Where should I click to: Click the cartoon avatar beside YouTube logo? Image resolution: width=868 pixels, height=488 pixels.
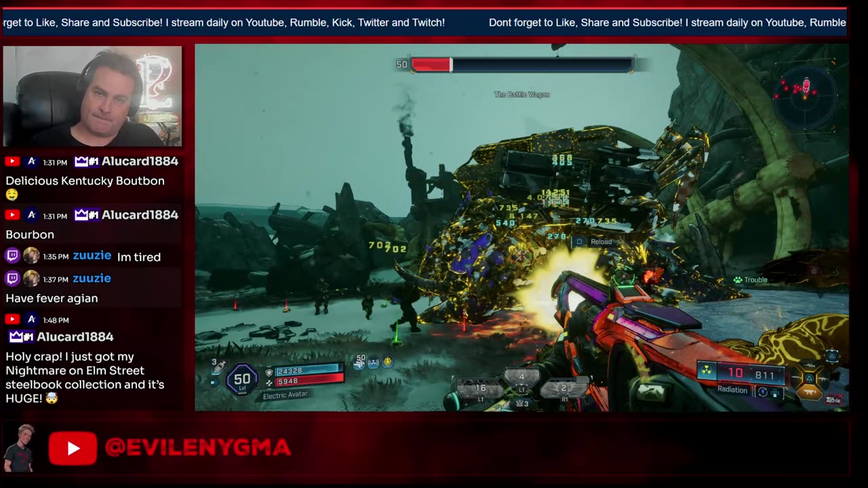coord(18,448)
